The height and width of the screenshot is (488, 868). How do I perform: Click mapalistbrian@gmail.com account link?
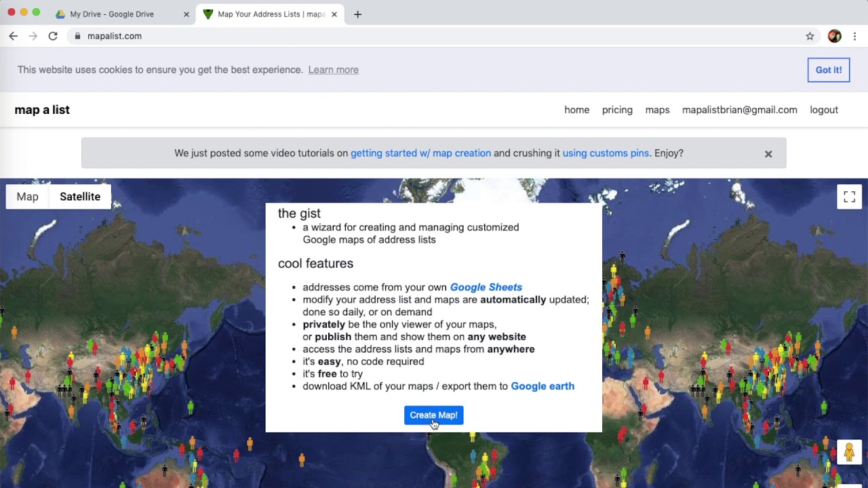click(740, 110)
